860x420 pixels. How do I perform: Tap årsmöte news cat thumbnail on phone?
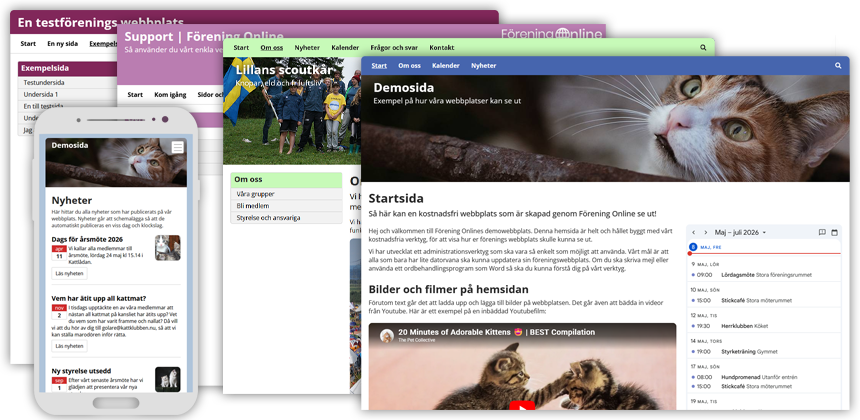tap(168, 248)
